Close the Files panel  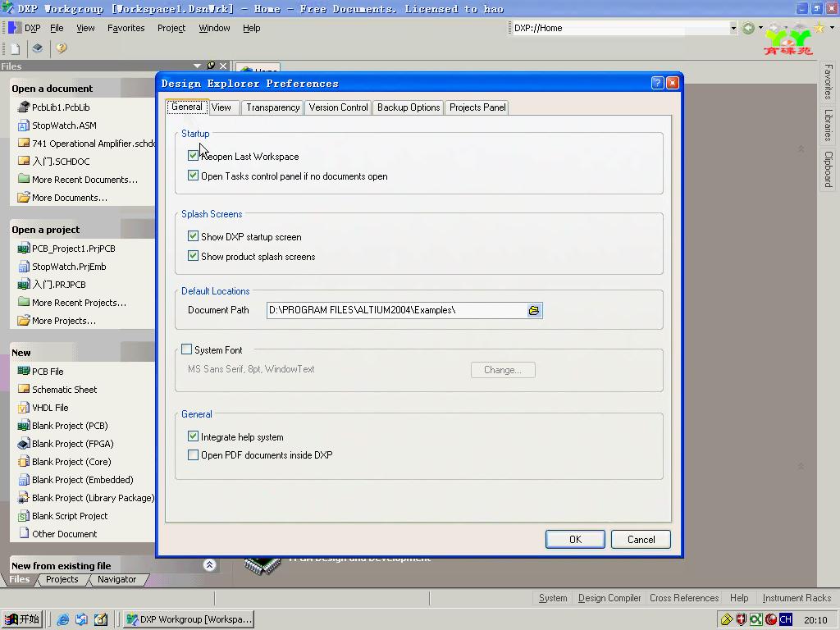coord(223,66)
